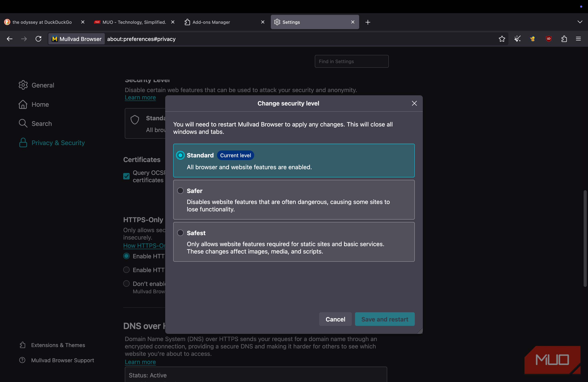The width and height of the screenshot is (588, 382).
Task: Switch to MUO Technology, Simplified tab
Action: coord(134,22)
